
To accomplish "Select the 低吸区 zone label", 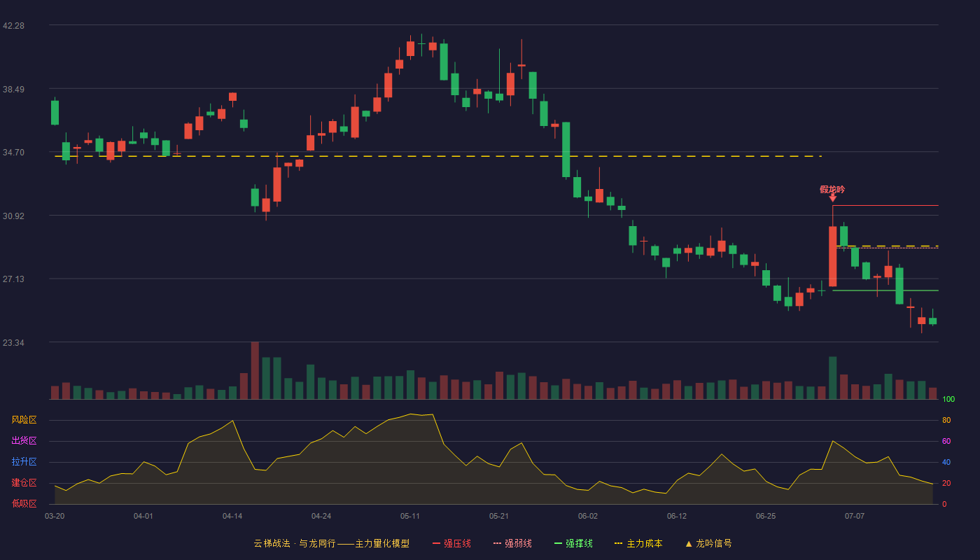I will [x=24, y=503].
